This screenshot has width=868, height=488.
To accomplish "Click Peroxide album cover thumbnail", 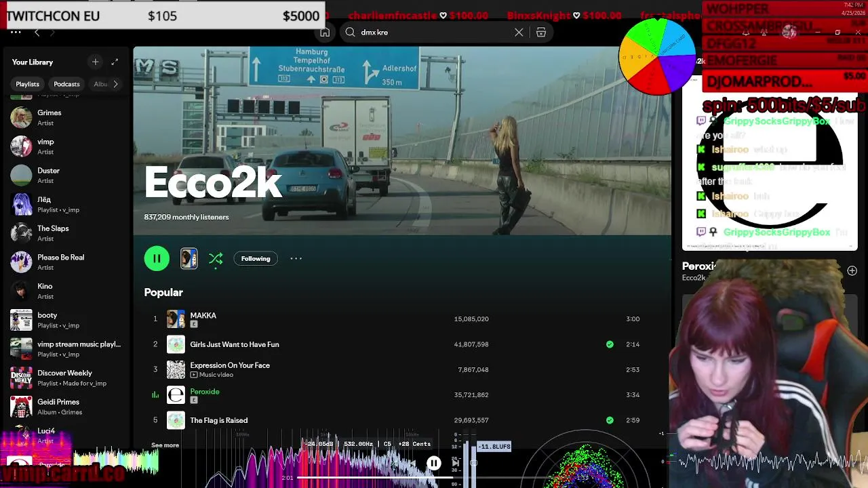I will tap(176, 394).
